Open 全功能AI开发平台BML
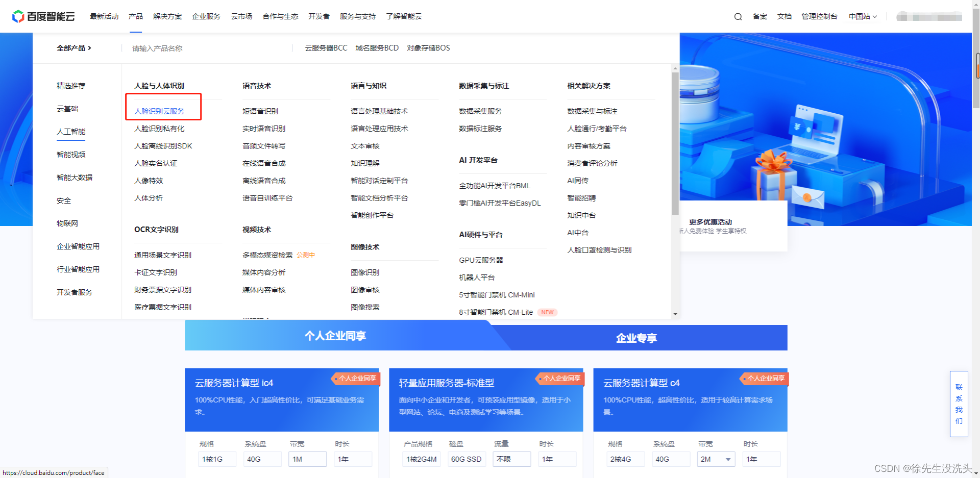 pyautogui.click(x=495, y=186)
